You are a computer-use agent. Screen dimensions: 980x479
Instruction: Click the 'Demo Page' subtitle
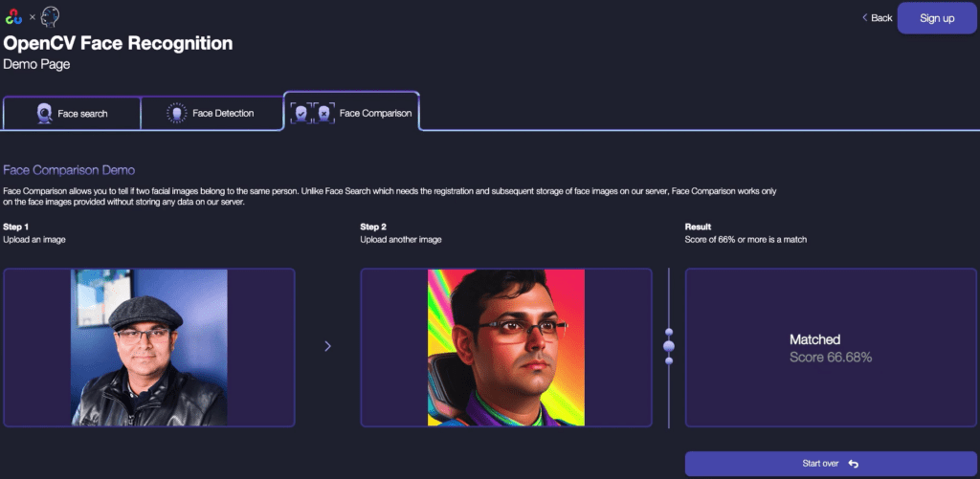[x=36, y=64]
